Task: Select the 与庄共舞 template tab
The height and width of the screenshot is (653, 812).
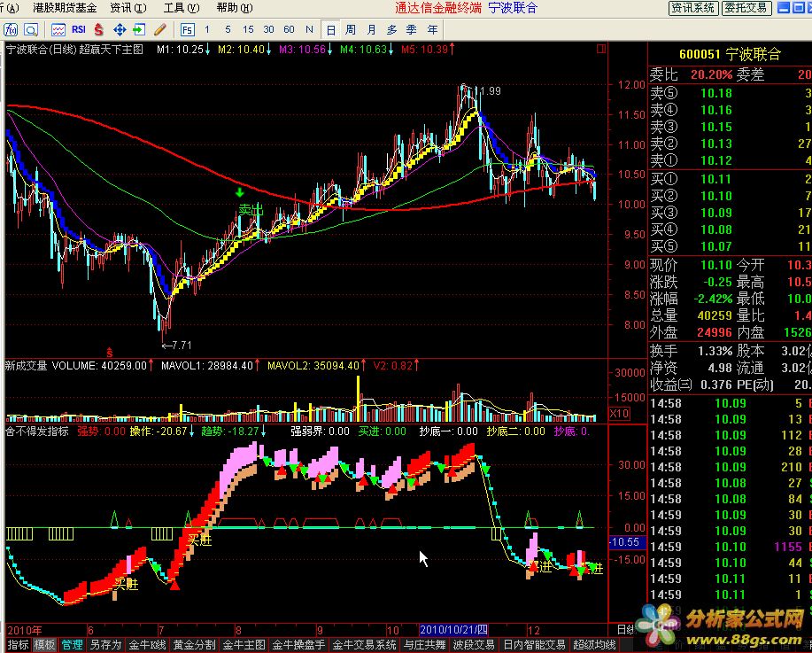Action: (x=424, y=645)
